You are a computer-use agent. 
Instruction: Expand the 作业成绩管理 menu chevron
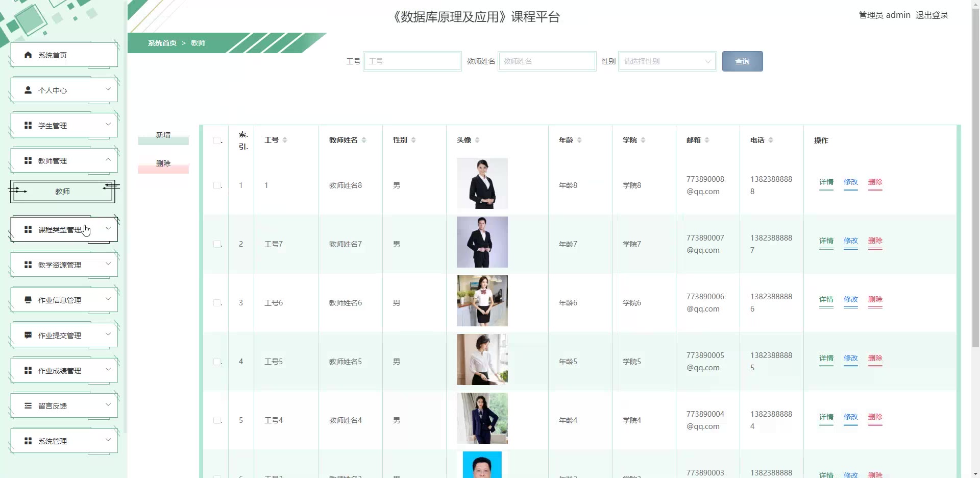click(x=108, y=370)
